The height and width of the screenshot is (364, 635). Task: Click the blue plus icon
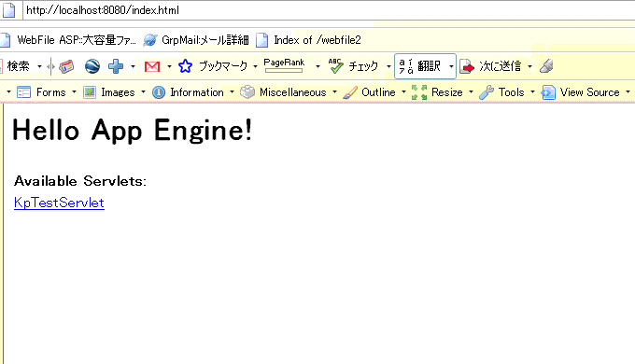coord(116,66)
